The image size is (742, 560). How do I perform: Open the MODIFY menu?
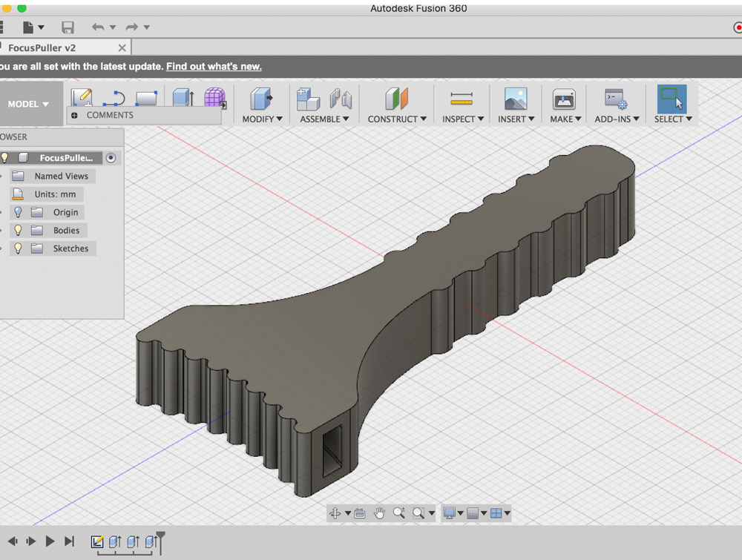262,119
